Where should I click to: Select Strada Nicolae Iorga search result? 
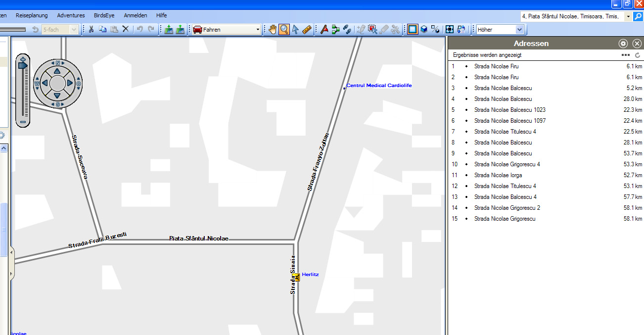tap(498, 175)
